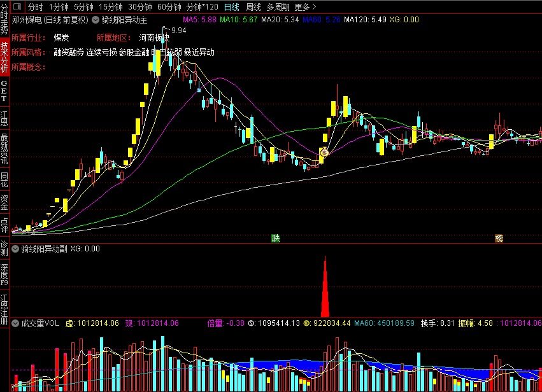Open the upper 江恩 sidebar item
This screenshot has height=392, width=542.
click(4, 118)
